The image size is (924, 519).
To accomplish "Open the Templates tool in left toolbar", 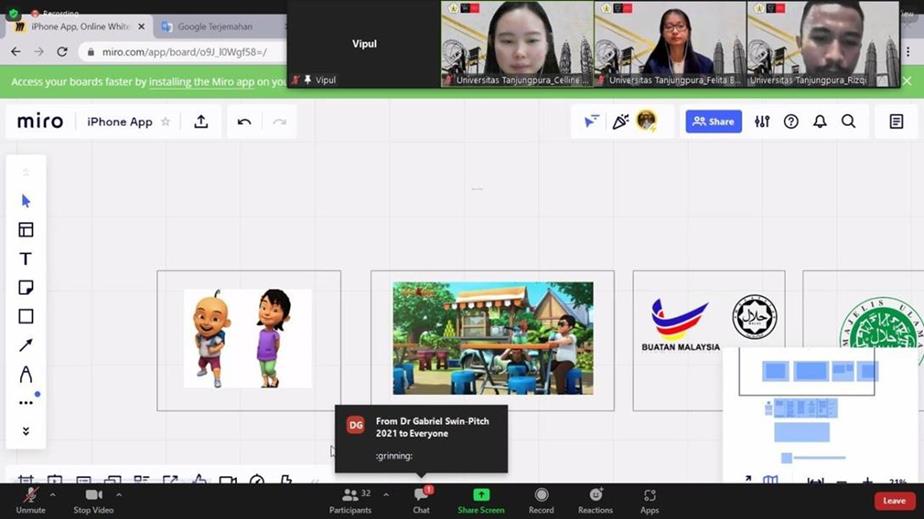I will [x=26, y=230].
